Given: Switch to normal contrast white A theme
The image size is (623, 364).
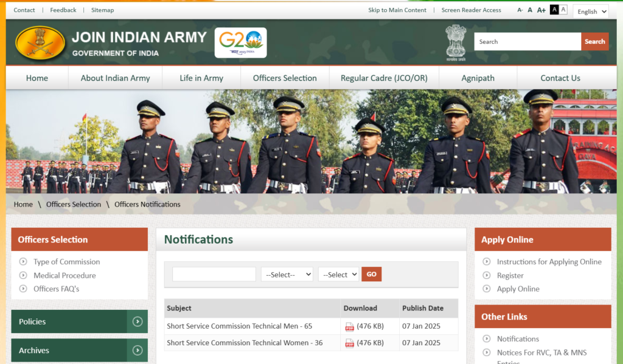Looking at the screenshot, I should coord(564,10).
